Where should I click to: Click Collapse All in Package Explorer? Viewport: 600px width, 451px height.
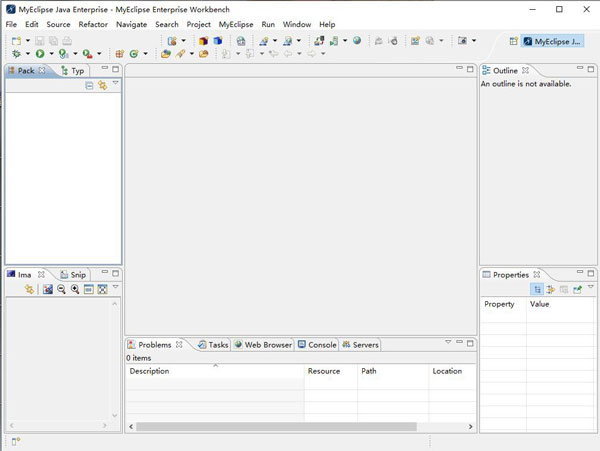click(89, 86)
